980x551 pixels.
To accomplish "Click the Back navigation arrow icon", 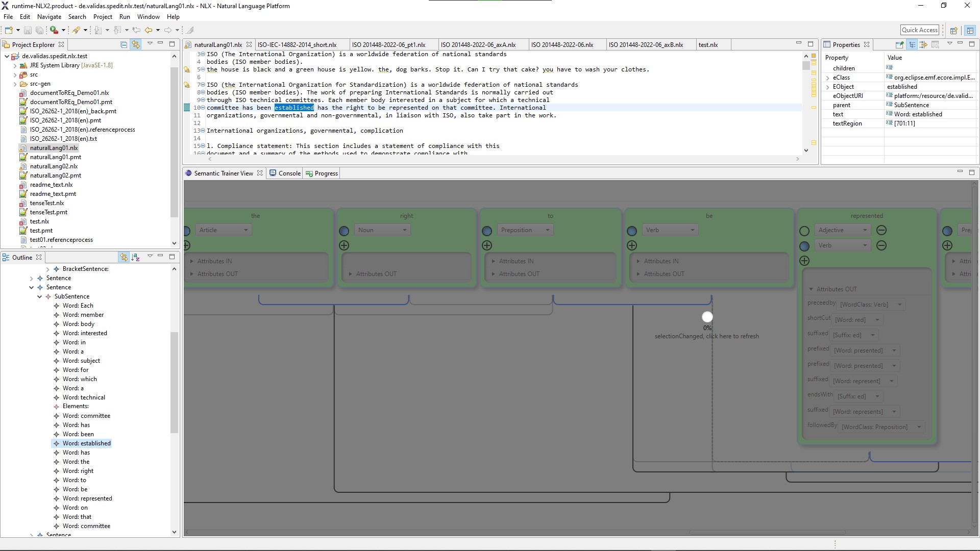I will click(149, 30).
